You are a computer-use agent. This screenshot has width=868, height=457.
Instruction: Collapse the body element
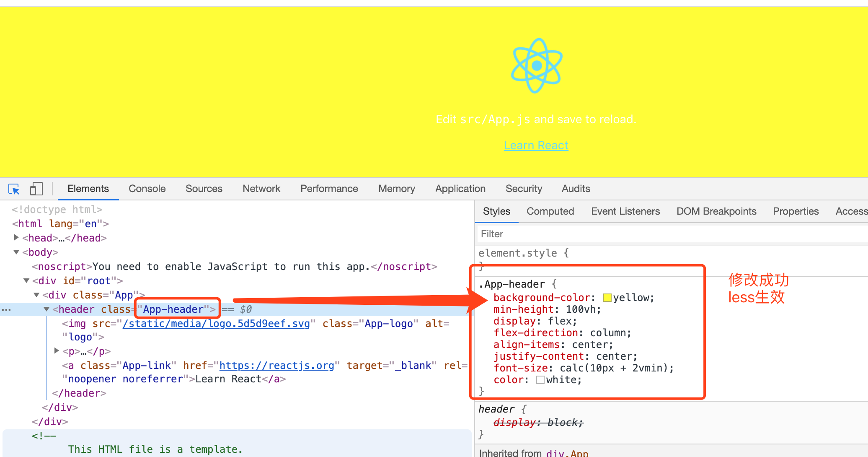16,252
